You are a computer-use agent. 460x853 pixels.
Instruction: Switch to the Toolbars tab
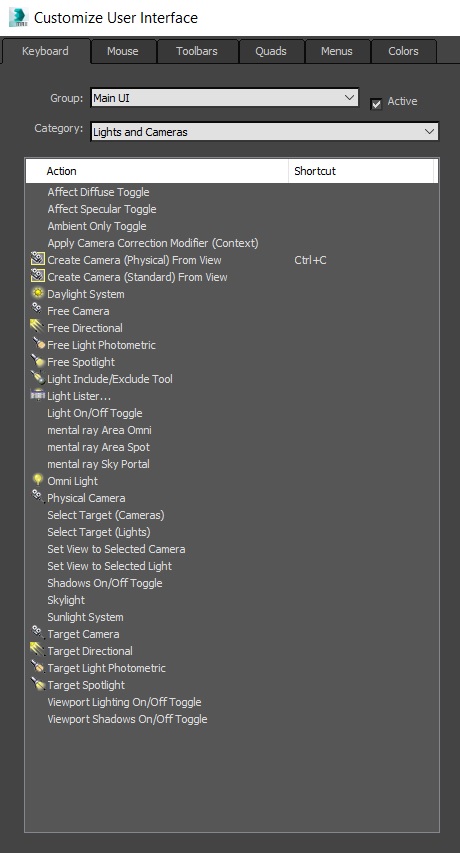pos(197,51)
